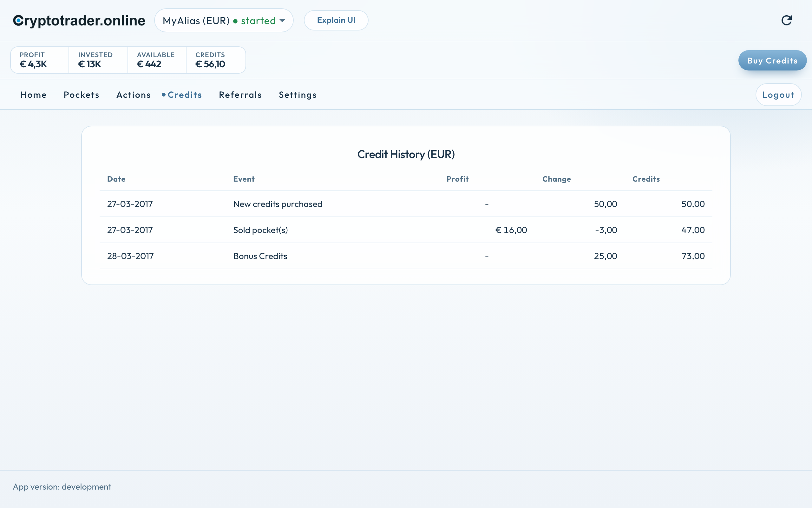
Task: Click the Change column header
Action: click(556, 179)
